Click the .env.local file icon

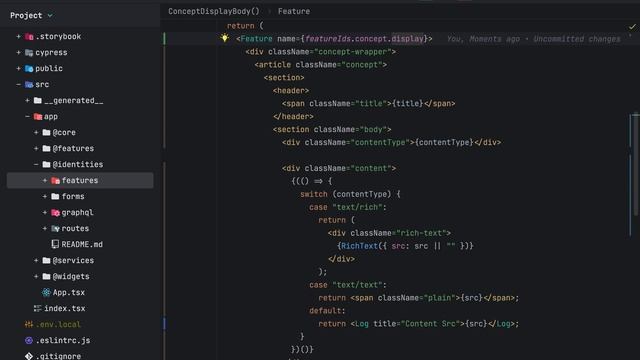pos(29,324)
